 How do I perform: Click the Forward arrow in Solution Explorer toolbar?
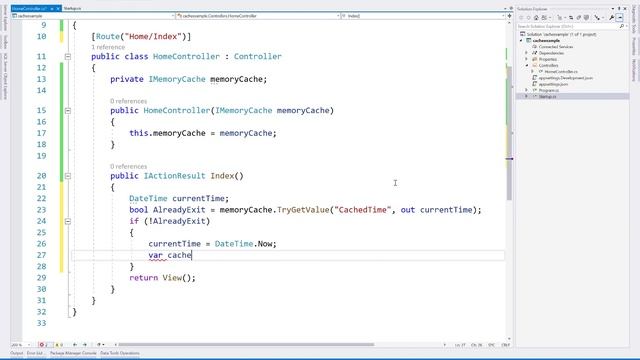529,18
